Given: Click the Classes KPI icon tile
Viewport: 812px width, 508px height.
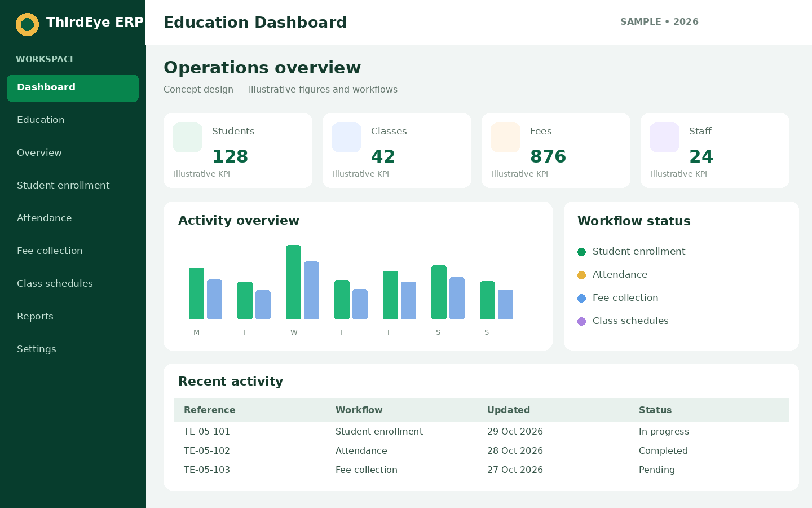Looking at the screenshot, I should [x=346, y=137].
